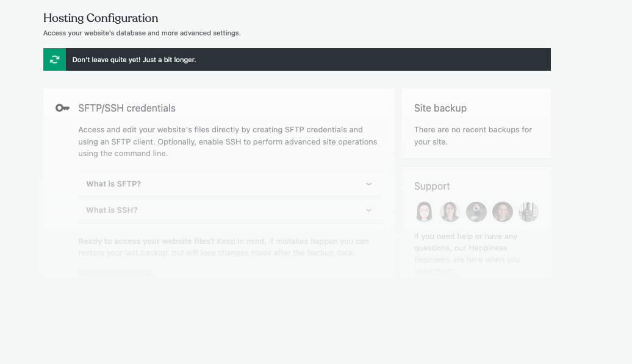
Task: Click the SFTP/SSH credentials card title
Action: (x=126, y=108)
